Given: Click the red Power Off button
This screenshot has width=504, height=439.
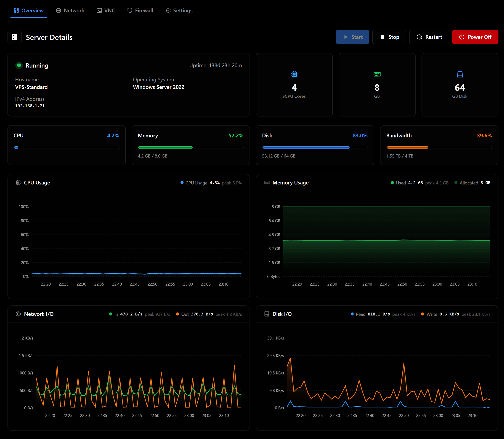Looking at the screenshot, I should (475, 37).
